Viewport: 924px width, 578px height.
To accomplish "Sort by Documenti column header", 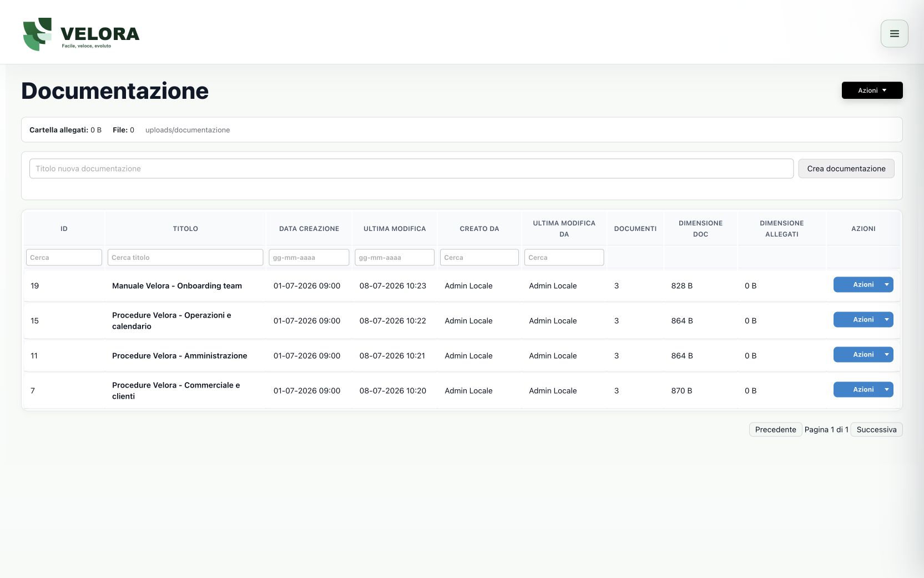I will point(635,229).
